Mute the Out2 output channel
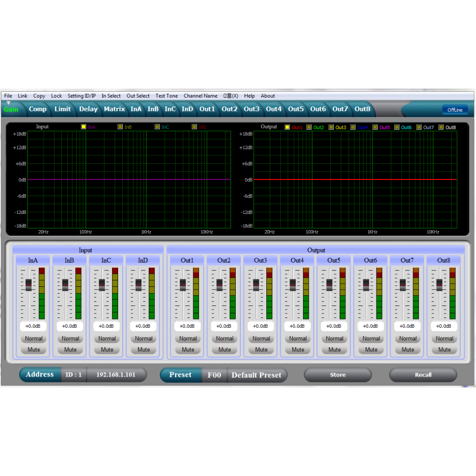 [x=225, y=350]
